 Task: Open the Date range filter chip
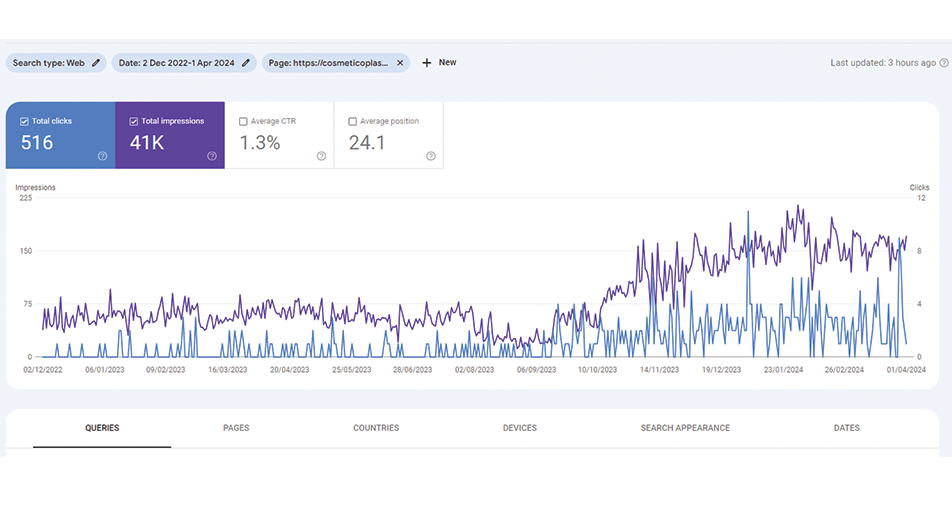click(x=176, y=63)
